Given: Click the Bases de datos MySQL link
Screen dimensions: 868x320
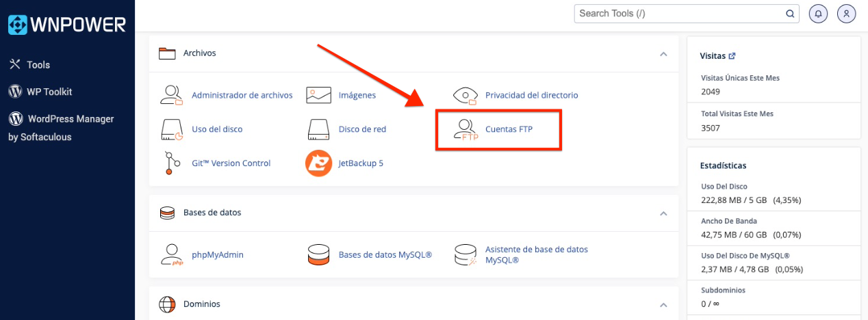Looking at the screenshot, I should [385, 255].
